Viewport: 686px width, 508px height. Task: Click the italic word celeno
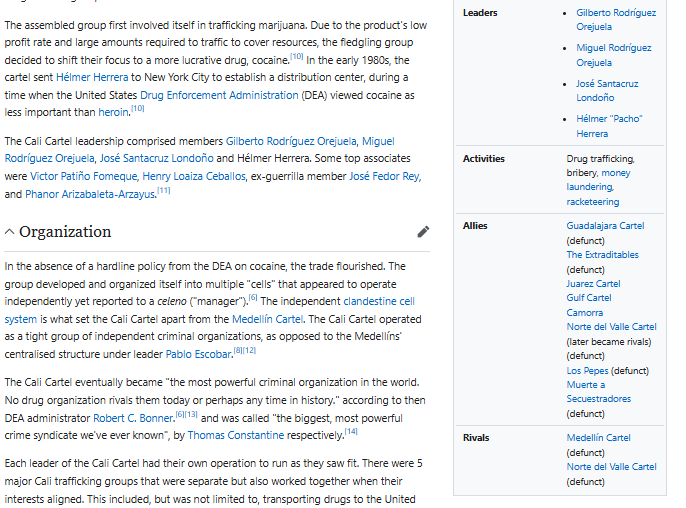(172, 301)
